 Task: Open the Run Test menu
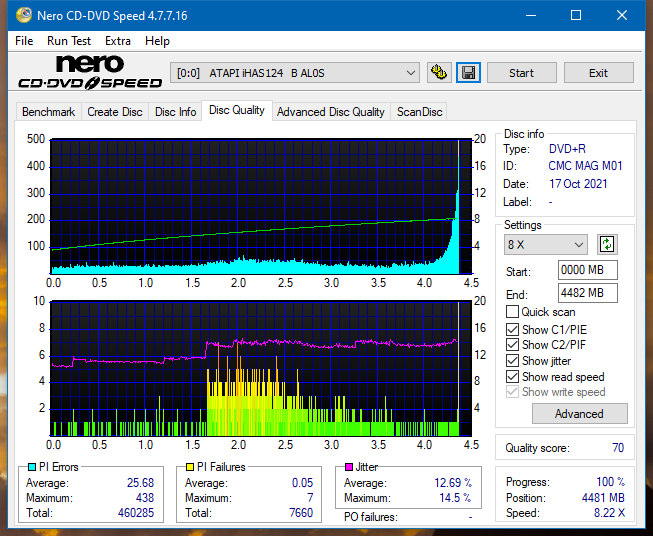pyautogui.click(x=69, y=41)
